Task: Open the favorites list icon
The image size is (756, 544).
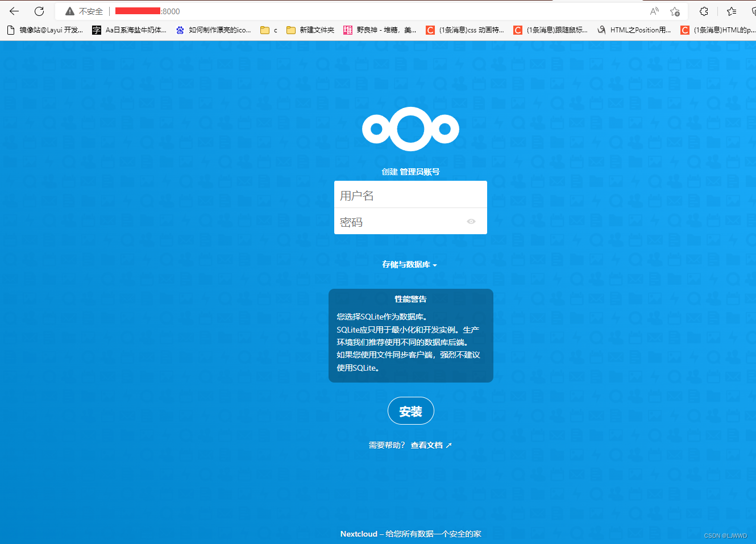Action: [x=732, y=11]
